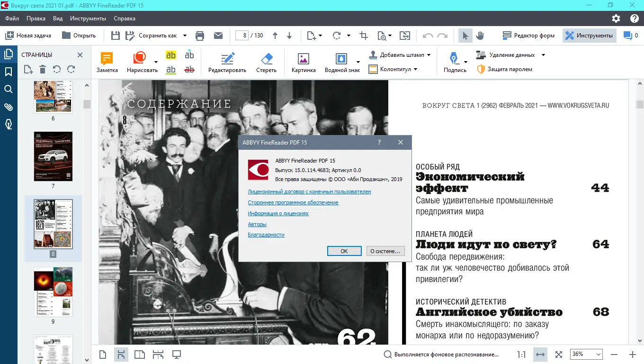Screen dimensions: 644x364
Task: Switch to Pages panel in sidebar
Action: [9, 55]
